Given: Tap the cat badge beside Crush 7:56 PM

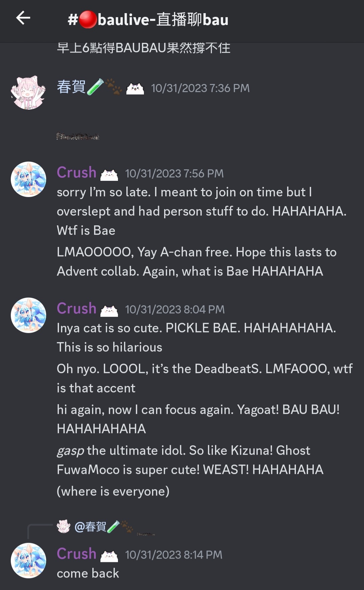Looking at the screenshot, I should coord(109,174).
